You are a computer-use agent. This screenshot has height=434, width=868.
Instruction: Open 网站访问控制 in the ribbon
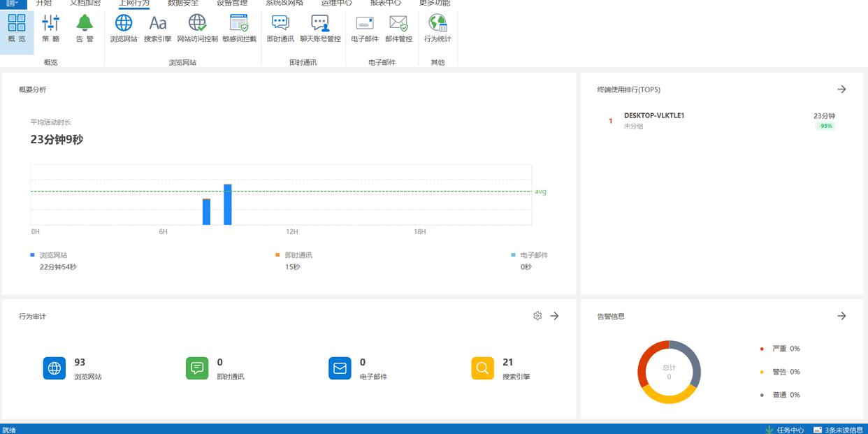pos(197,28)
